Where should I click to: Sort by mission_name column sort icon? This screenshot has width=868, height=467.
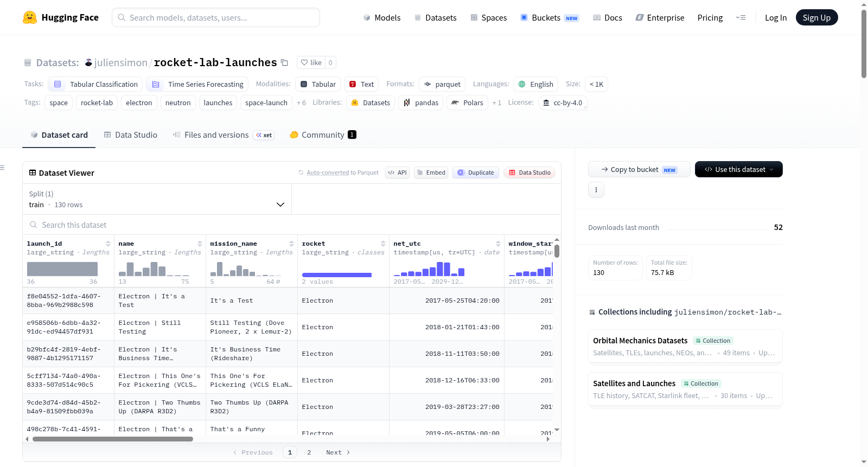(292, 244)
